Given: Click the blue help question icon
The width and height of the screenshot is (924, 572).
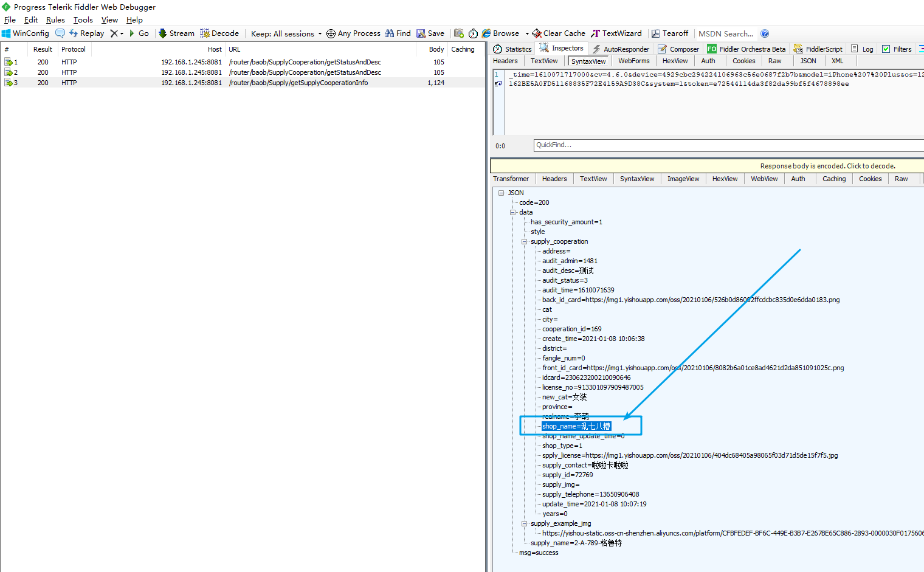Looking at the screenshot, I should (765, 33).
